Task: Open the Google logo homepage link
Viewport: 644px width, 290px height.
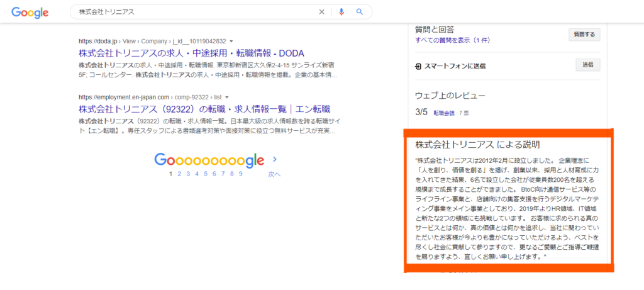Action: click(30, 13)
